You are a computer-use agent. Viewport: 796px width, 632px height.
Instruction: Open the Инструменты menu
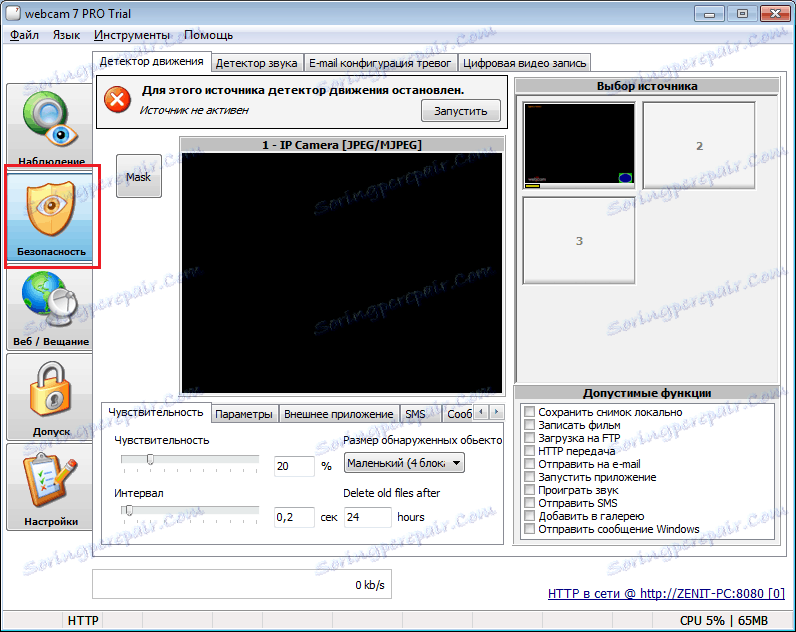[131, 35]
